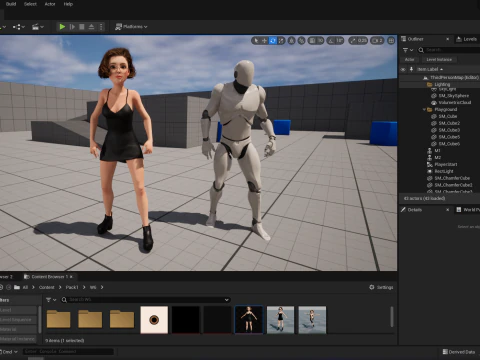Open the scale snap 0.25 value menu
The width and height of the screenshot is (480, 360).
point(362,41)
